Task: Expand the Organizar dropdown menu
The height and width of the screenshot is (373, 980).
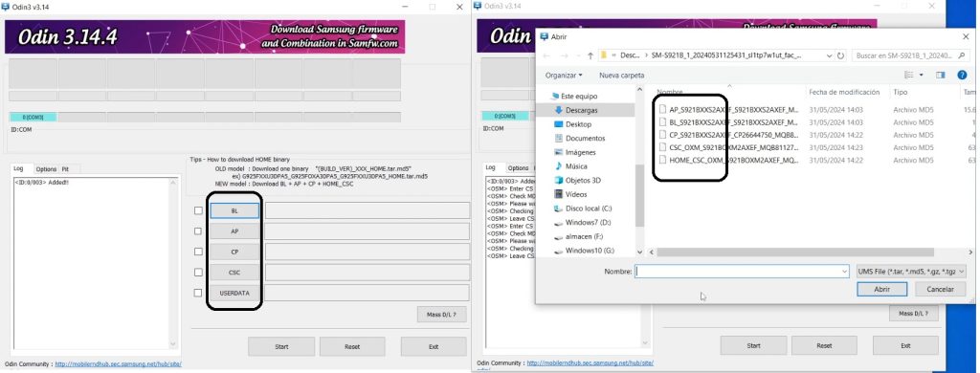Action: pyautogui.click(x=563, y=75)
